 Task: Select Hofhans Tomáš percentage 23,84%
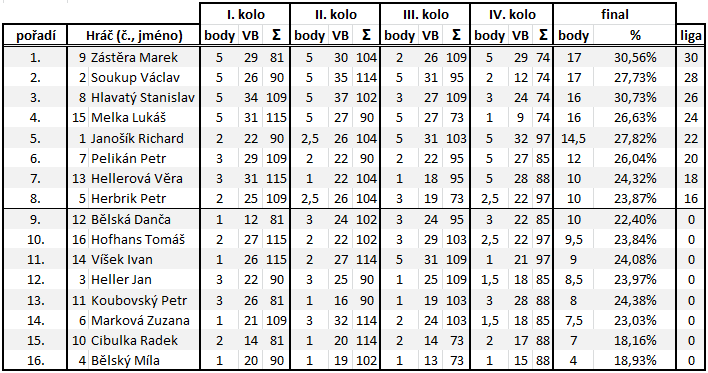(635, 239)
